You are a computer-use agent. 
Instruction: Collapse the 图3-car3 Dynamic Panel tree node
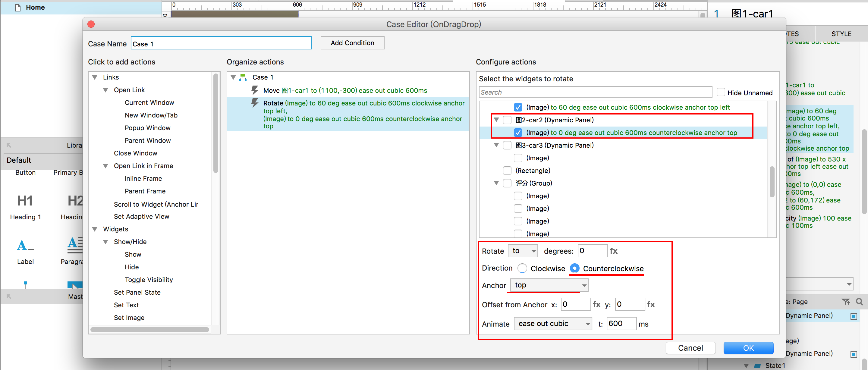(496, 145)
